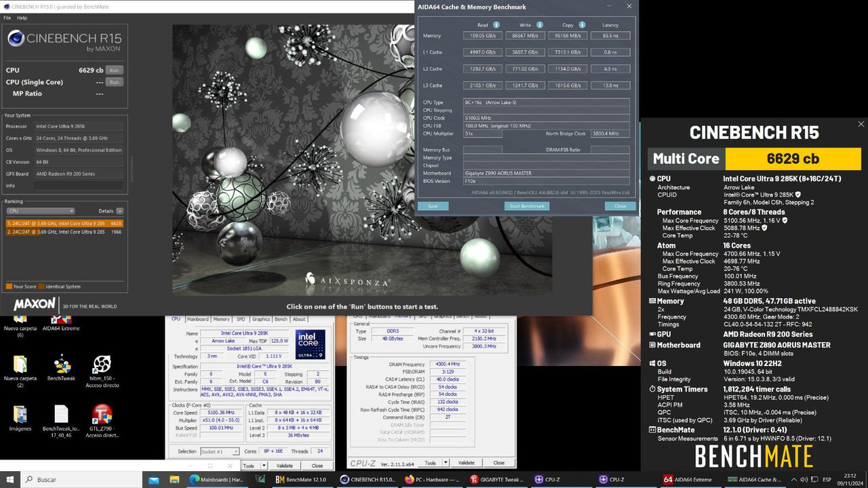Image resolution: width=868 pixels, height=488 pixels.
Task: Click Close button in AIDA64 benchmark window
Action: [620, 206]
